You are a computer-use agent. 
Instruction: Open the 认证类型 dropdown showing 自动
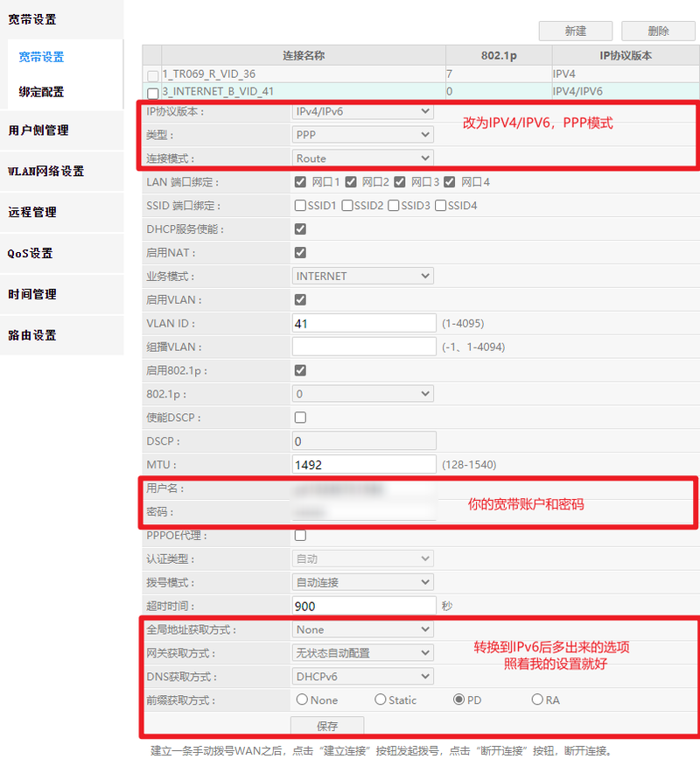tap(362, 558)
